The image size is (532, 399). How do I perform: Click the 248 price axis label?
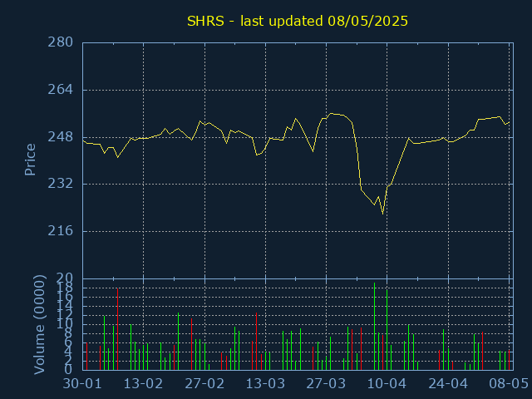(x=60, y=137)
